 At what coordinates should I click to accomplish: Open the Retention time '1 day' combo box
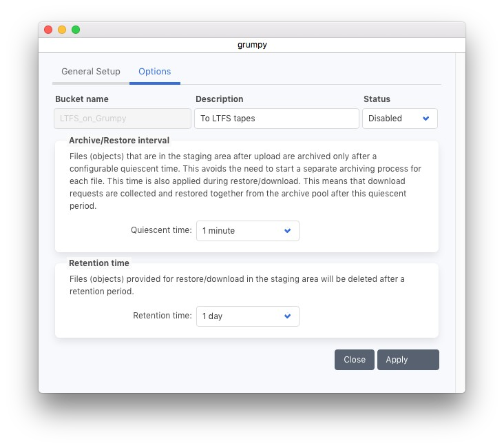click(247, 316)
